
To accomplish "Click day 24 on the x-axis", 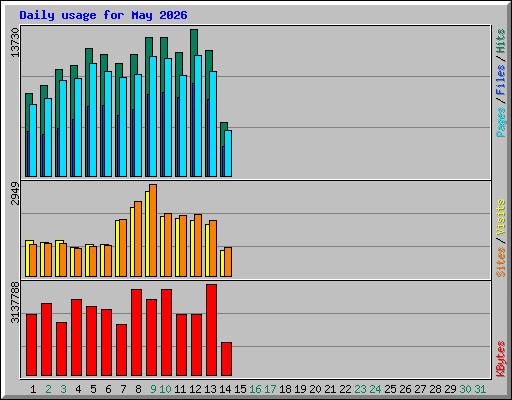I will [375, 389].
